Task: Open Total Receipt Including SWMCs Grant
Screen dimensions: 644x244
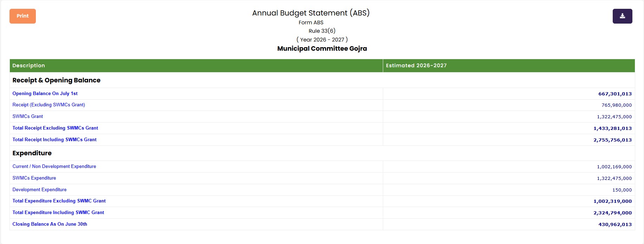Action: [54, 140]
